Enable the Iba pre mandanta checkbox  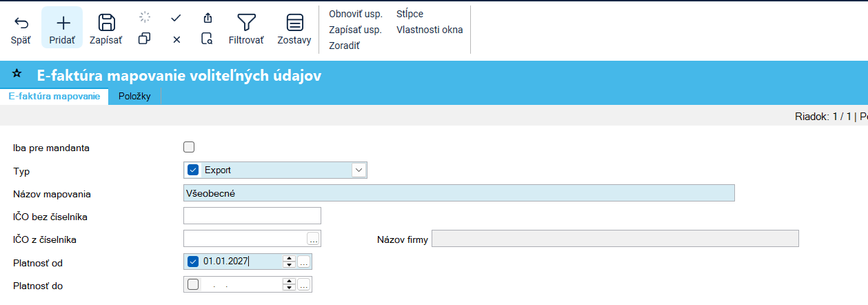(189, 147)
